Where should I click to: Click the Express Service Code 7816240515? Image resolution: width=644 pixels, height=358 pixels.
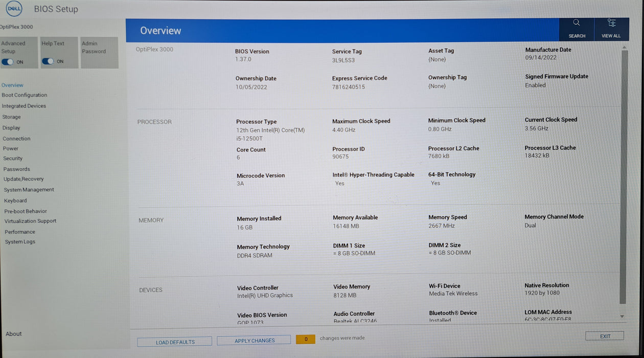(x=349, y=87)
